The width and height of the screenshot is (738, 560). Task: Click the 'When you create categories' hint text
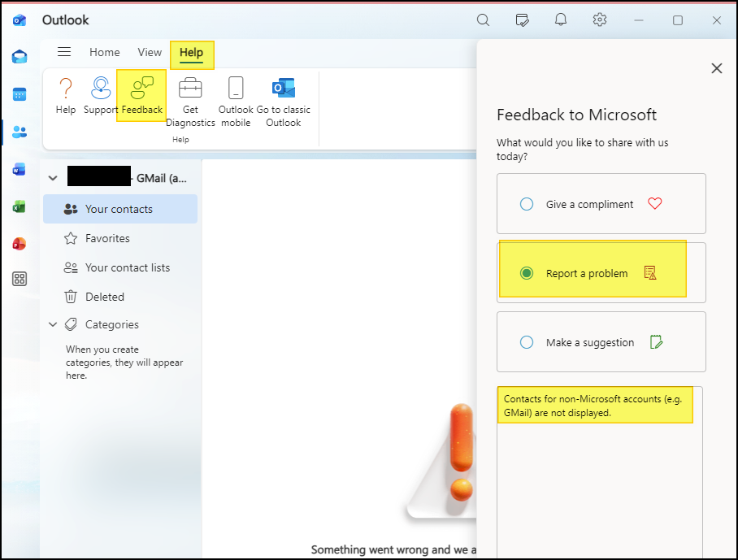point(124,362)
